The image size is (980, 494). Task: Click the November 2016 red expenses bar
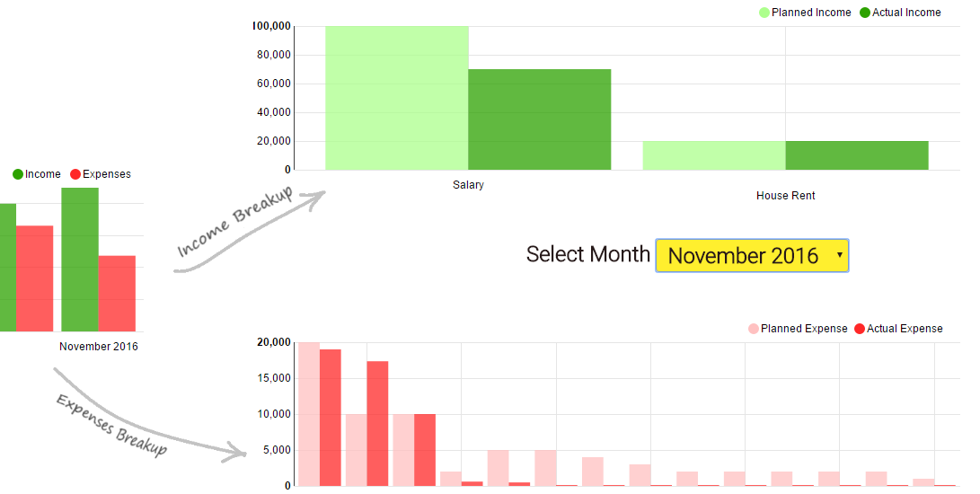click(117, 294)
